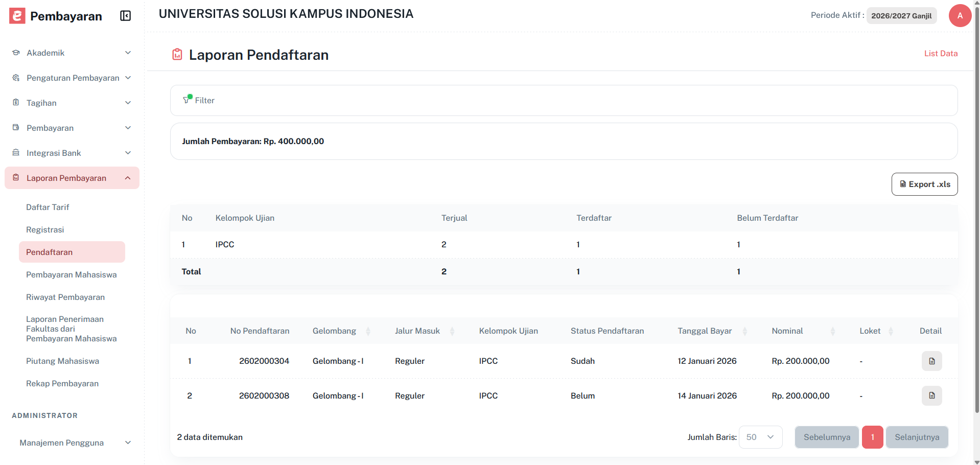
Task: Open Pembayaran Mahasiswa report
Action: pyautogui.click(x=72, y=274)
